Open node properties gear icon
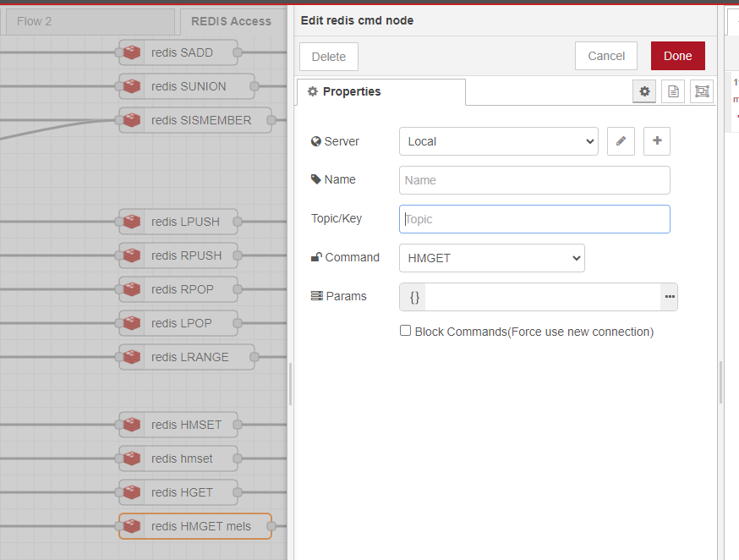 (x=644, y=91)
